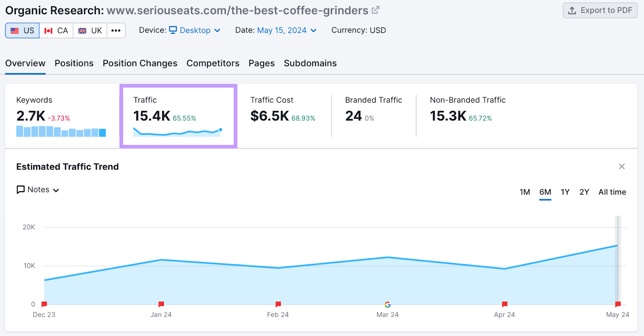Click the red flag note at Apr 24
The width and height of the screenshot is (644, 336).
[505, 304]
